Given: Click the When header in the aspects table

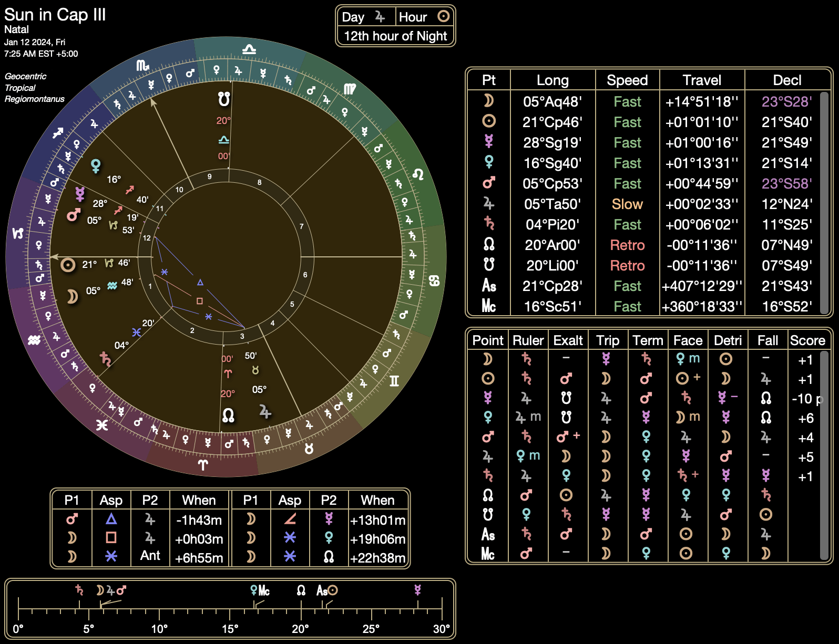Looking at the screenshot, I should click(x=199, y=500).
